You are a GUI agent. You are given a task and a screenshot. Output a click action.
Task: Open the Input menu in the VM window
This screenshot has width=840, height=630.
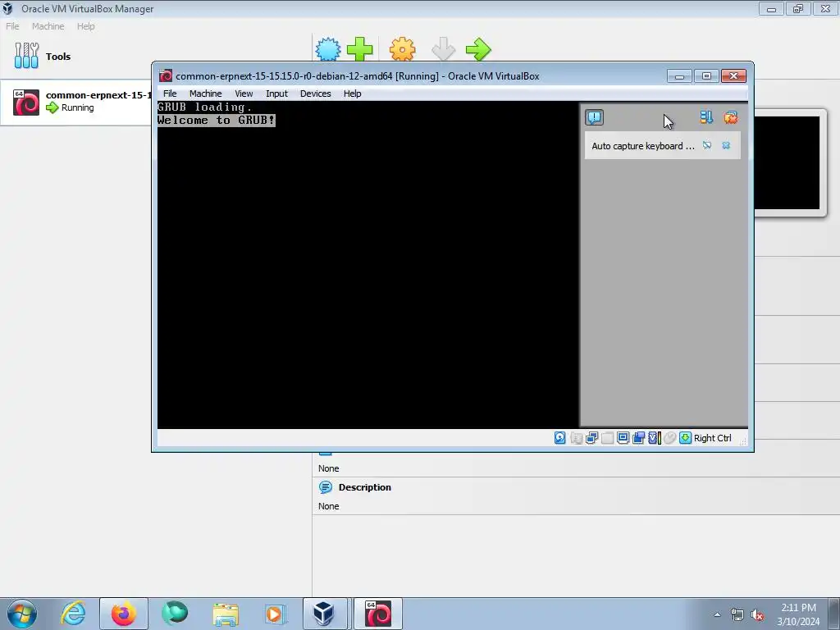pyautogui.click(x=277, y=94)
